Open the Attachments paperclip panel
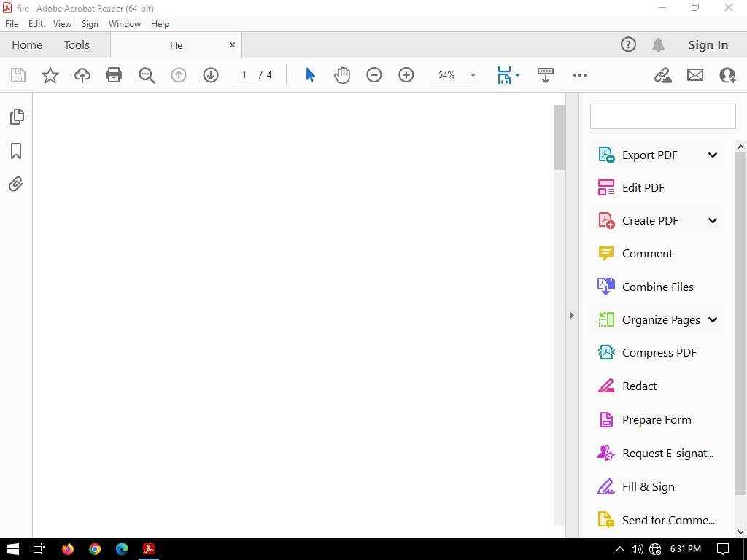Viewport: 747px width, 560px height. pyautogui.click(x=16, y=184)
